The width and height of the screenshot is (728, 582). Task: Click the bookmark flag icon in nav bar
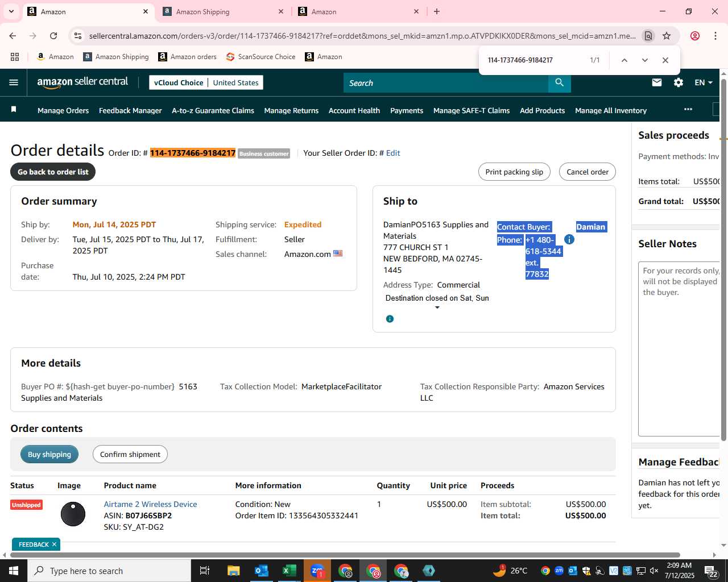(x=14, y=110)
